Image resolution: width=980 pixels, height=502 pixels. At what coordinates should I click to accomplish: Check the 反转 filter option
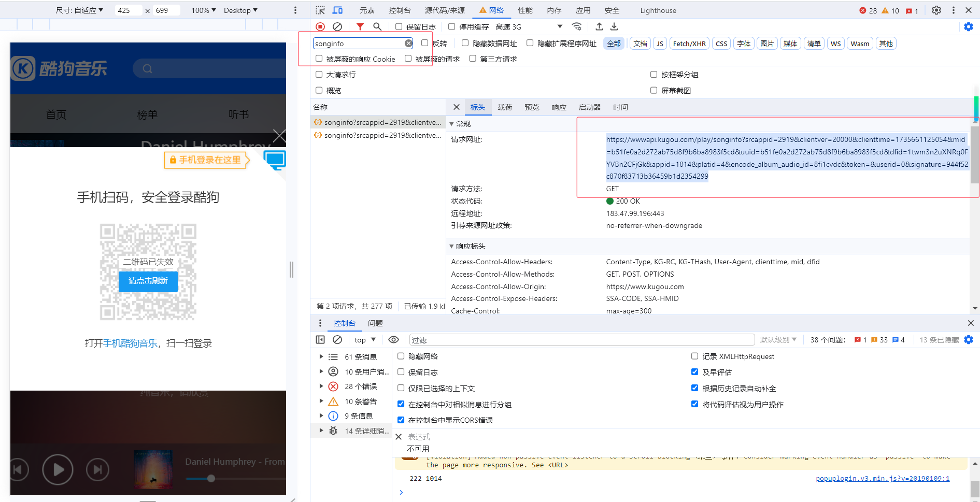coord(424,43)
